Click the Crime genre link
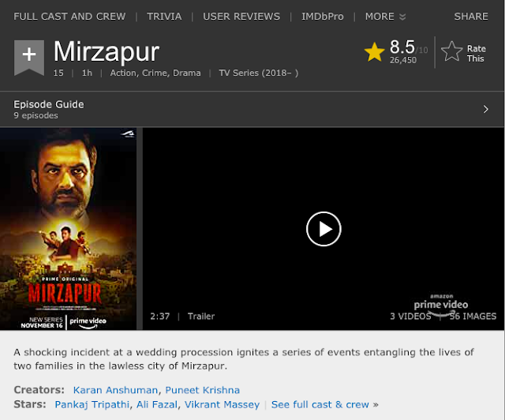505x420 pixels. (155, 73)
